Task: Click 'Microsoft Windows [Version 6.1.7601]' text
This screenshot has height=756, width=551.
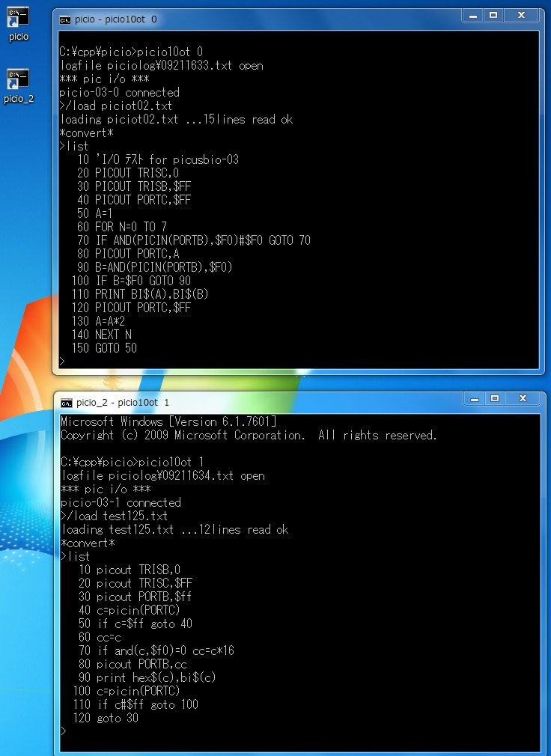Action: pos(168,422)
